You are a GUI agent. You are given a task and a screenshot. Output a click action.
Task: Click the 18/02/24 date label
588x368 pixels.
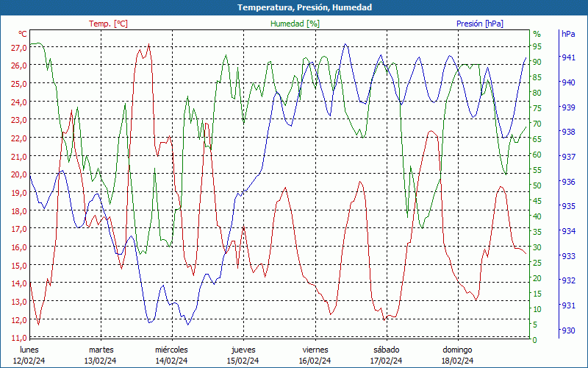click(x=457, y=361)
